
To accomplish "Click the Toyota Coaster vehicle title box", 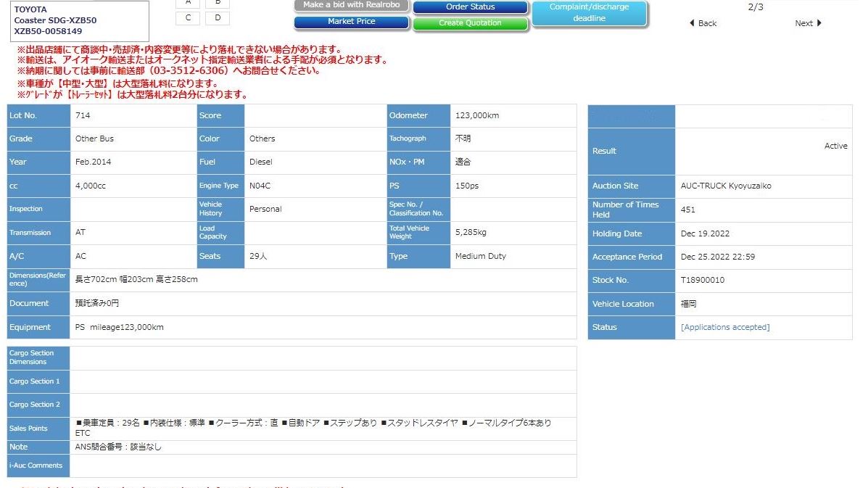I will [x=79, y=21].
